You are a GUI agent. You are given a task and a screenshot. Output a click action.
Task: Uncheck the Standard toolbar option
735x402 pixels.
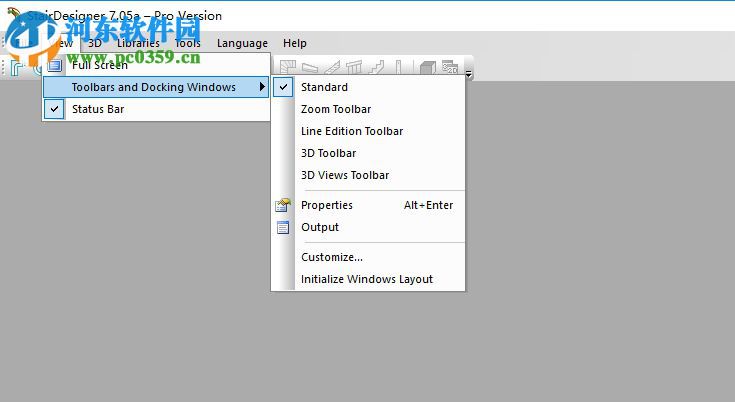368,87
